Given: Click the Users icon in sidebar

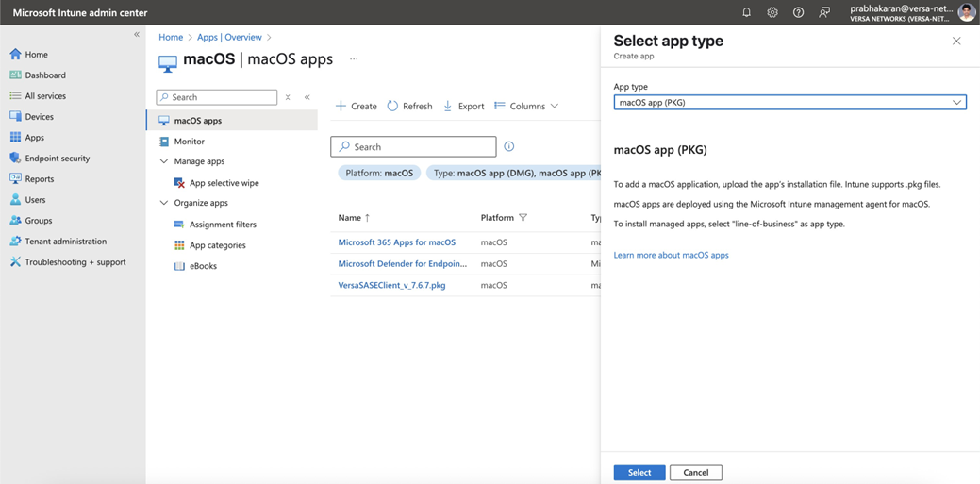Looking at the screenshot, I should pyautogui.click(x=16, y=199).
